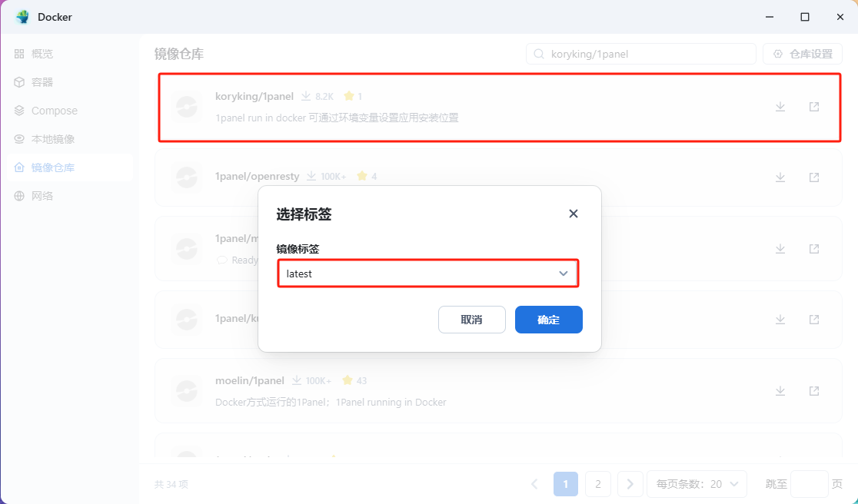This screenshot has width=858, height=504.
Task: Minimize the Docker window
Action: pyautogui.click(x=770, y=17)
